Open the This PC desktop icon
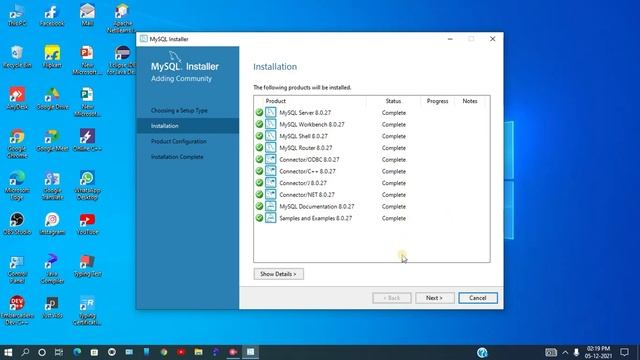This screenshot has height=360, width=640. click(x=17, y=16)
